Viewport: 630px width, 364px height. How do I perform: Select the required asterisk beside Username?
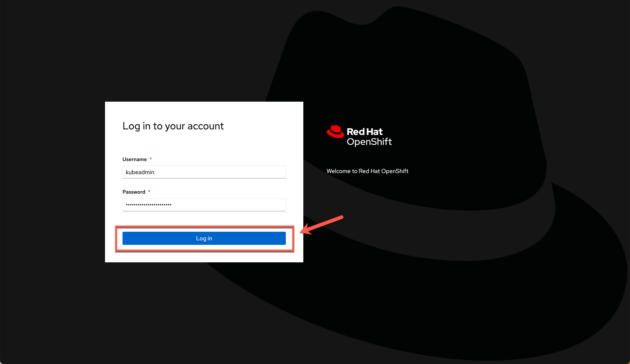click(x=151, y=158)
